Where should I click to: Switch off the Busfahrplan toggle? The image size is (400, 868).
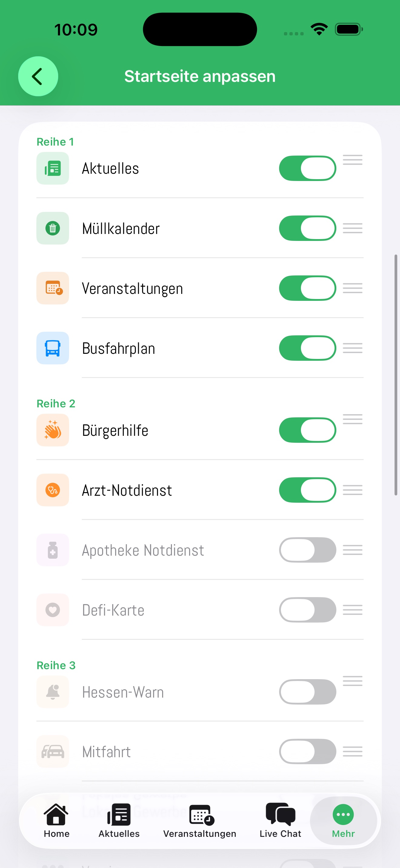coord(307,348)
